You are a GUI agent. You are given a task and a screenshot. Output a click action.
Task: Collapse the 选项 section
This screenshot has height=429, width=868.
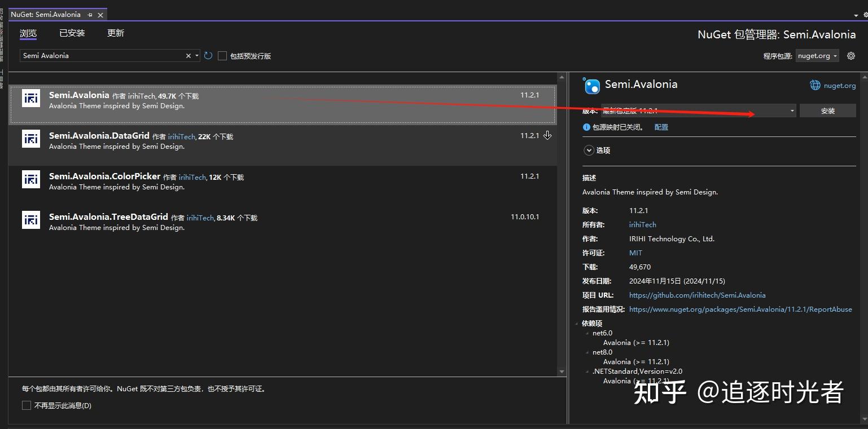[x=590, y=150]
